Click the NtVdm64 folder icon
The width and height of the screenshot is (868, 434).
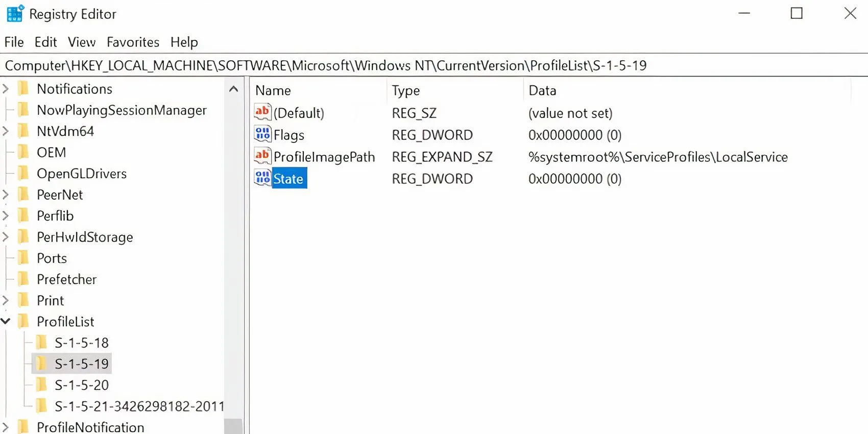coord(23,131)
